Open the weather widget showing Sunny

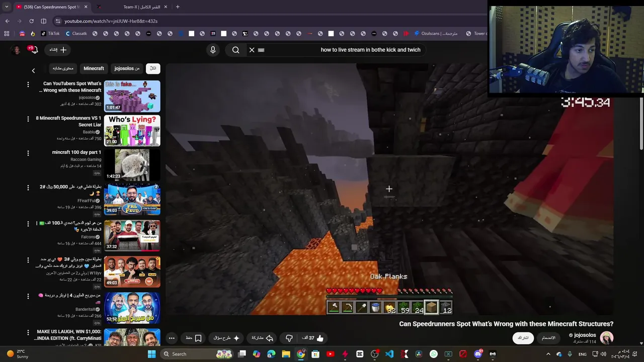coord(18,354)
